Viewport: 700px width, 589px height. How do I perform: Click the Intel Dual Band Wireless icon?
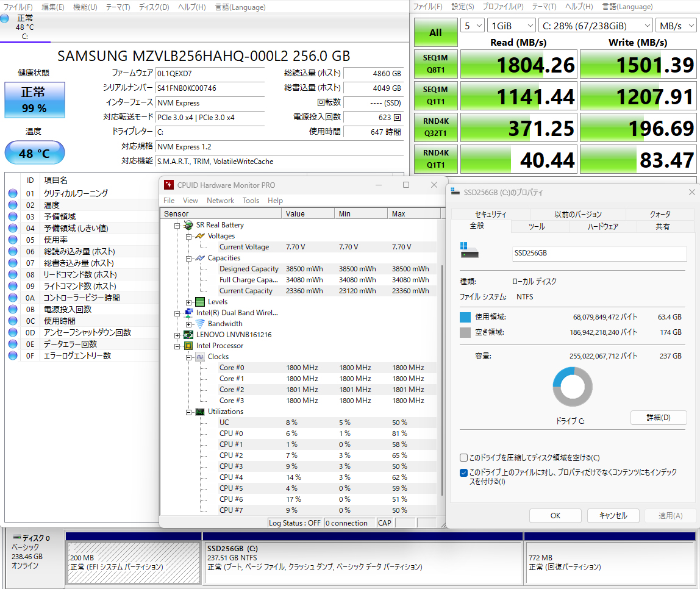tap(188, 313)
